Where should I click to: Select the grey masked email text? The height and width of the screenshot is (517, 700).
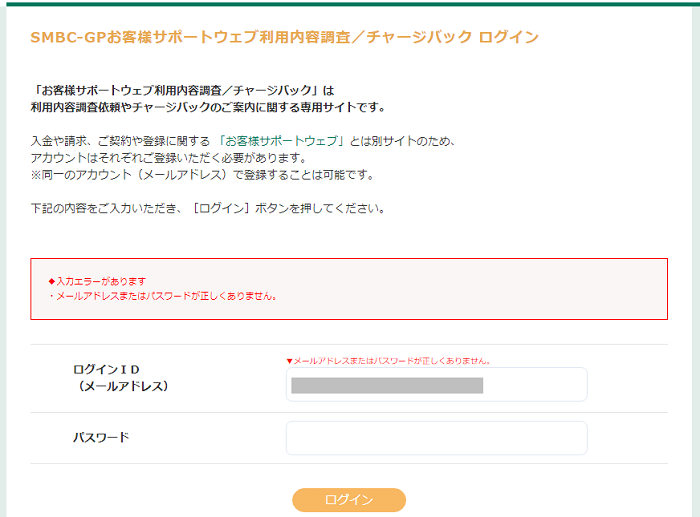click(387, 385)
